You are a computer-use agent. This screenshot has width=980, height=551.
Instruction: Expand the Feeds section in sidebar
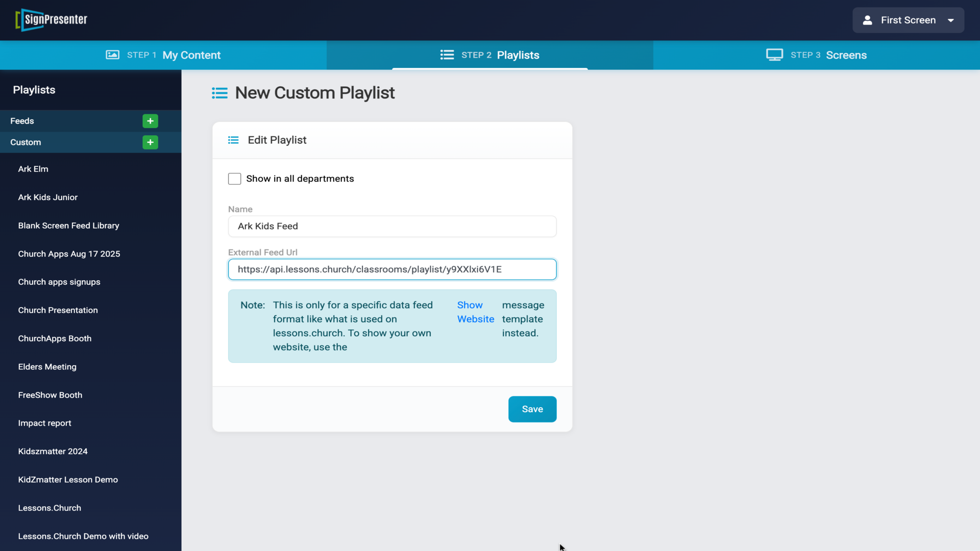pos(22,121)
